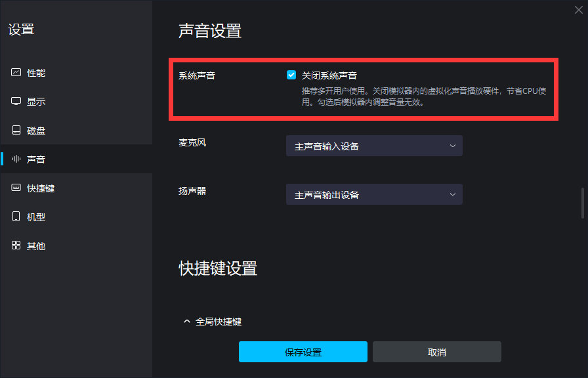Open the 主声音输入设备 microphone dropdown

[x=374, y=146]
